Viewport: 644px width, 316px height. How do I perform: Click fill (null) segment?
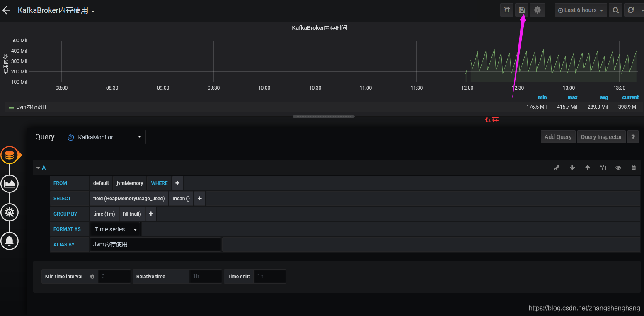click(x=132, y=214)
